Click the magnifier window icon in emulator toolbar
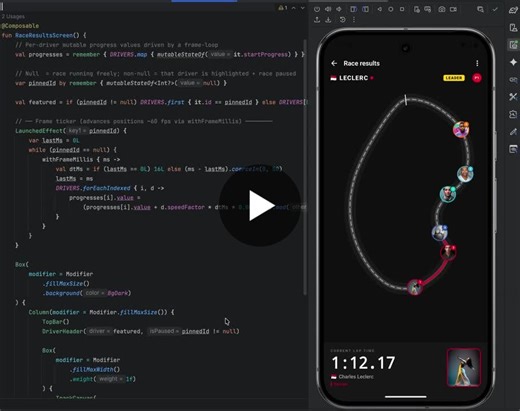Image resolution: width=520 pixels, height=411 pixels. (480, 9)
